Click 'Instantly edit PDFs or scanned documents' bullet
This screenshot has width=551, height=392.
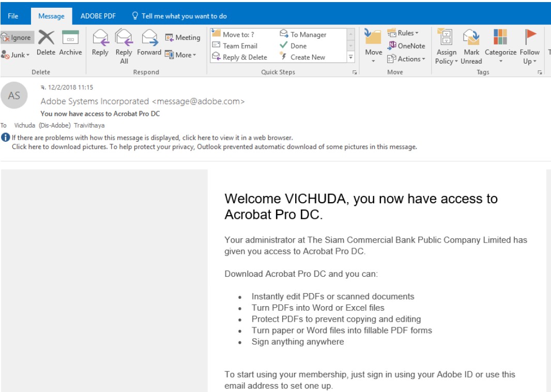(333, 296)
